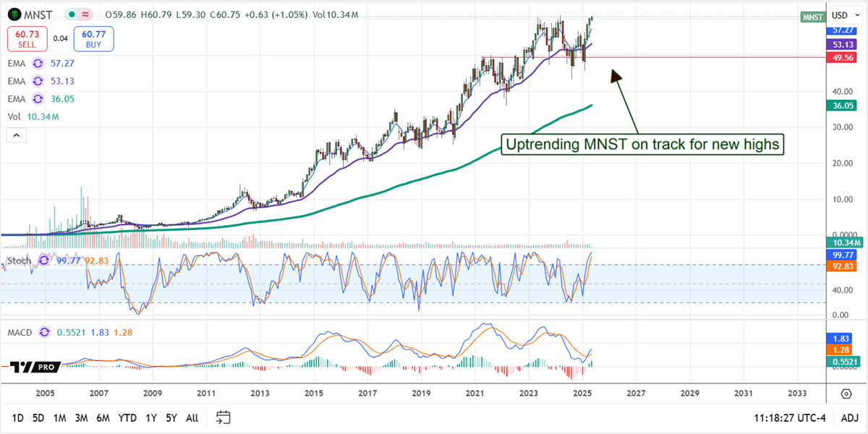Screen dimensions: 868x434
Task: Click the red 49.56 price line label
Action: (840, 57)
